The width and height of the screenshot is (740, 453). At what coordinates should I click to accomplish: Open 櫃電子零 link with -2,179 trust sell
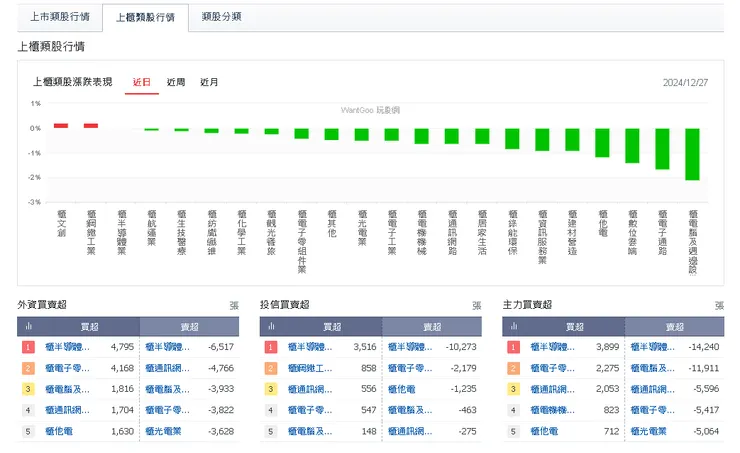coord(410,368)
